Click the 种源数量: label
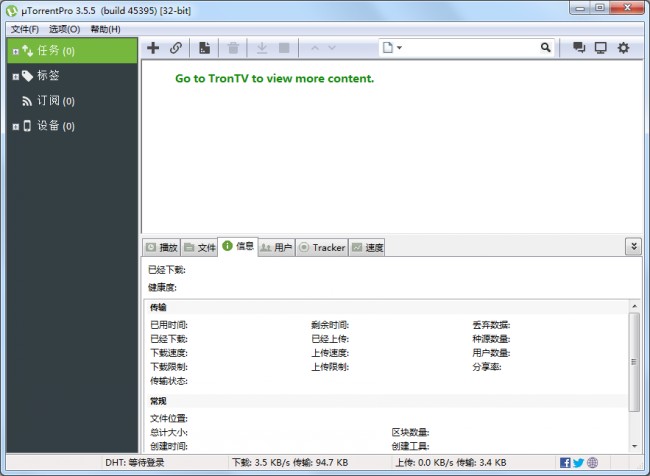Viewport: 650px width, 476px height. pyautogui.click(x=491, y=339)
